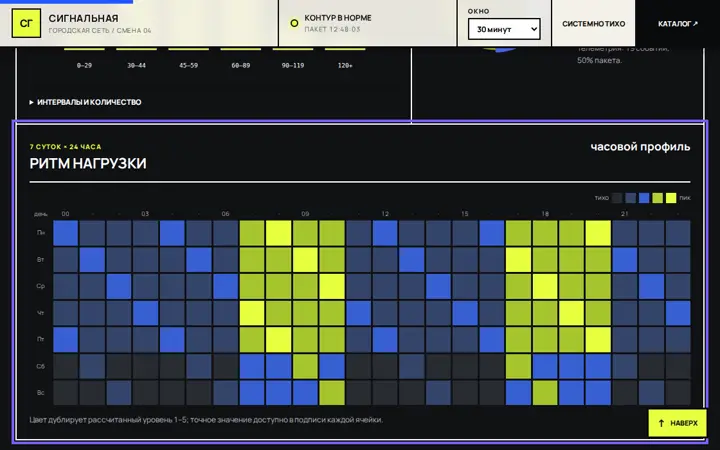Toggle the 'Системно тихо' button
The image size is (720, 450).
click(593, 23)
